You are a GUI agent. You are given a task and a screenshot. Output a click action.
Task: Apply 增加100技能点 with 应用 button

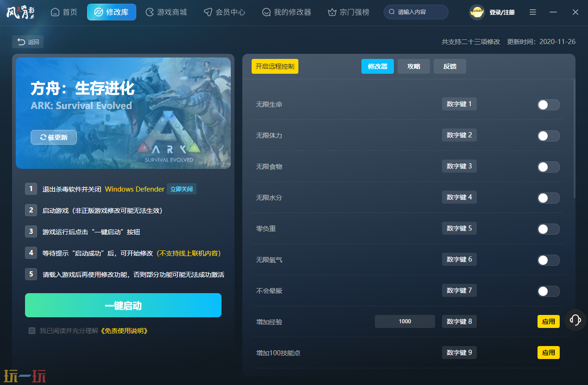click(549, 353)
